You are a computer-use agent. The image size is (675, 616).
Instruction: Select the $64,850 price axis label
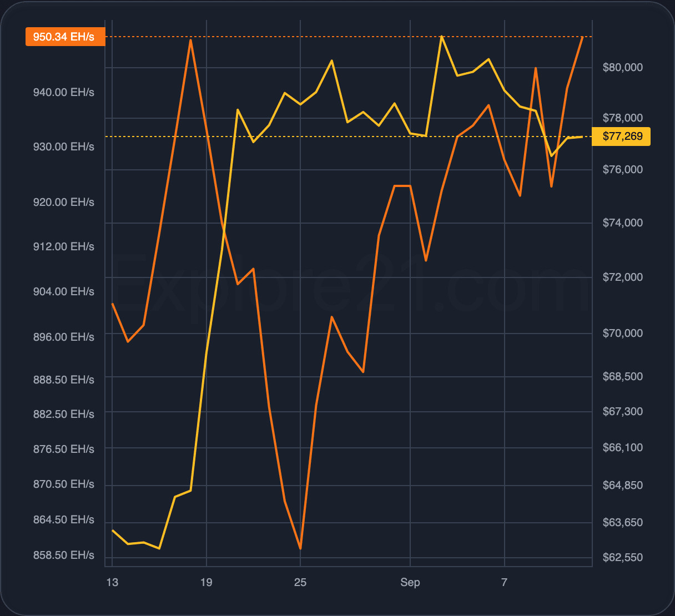623,486
